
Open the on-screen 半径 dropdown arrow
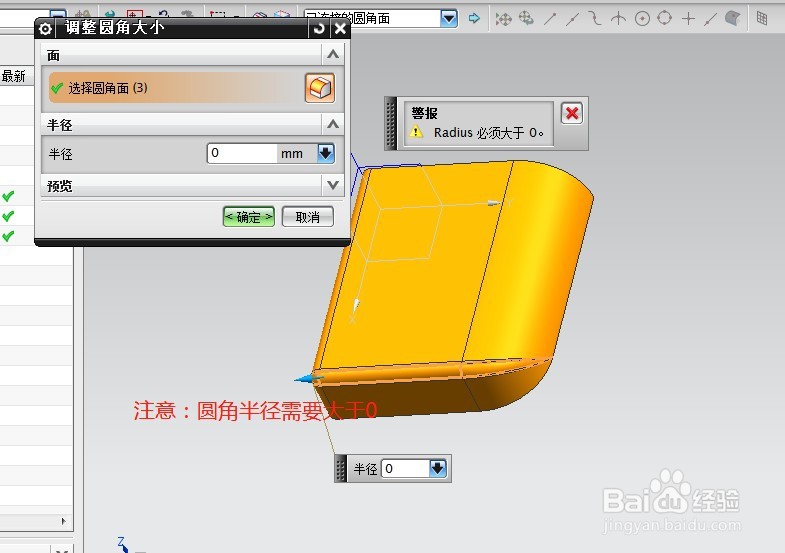(x=438, y=468)
